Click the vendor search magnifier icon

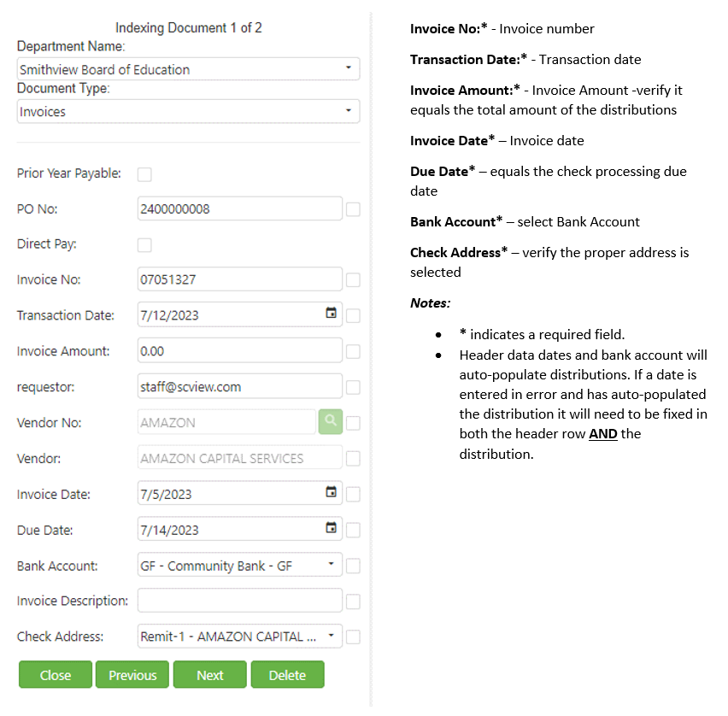pyautogui.click(x=330, y=422)
